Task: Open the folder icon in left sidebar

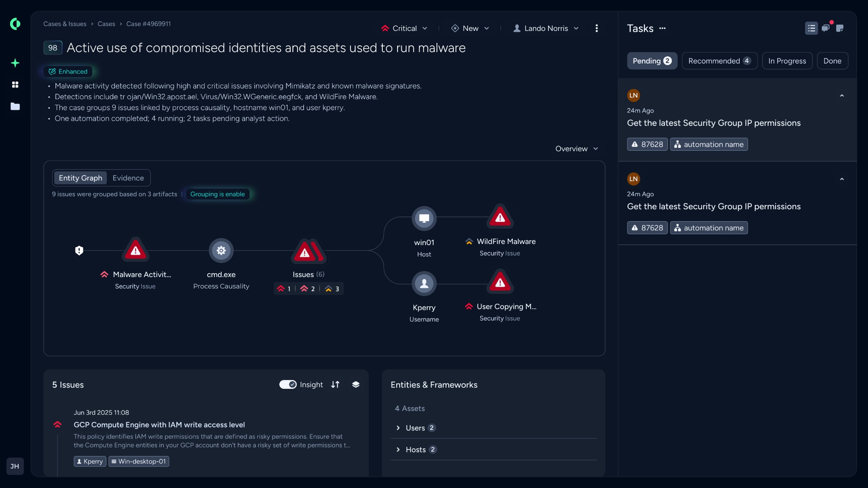Action: [x=15, y=106]
